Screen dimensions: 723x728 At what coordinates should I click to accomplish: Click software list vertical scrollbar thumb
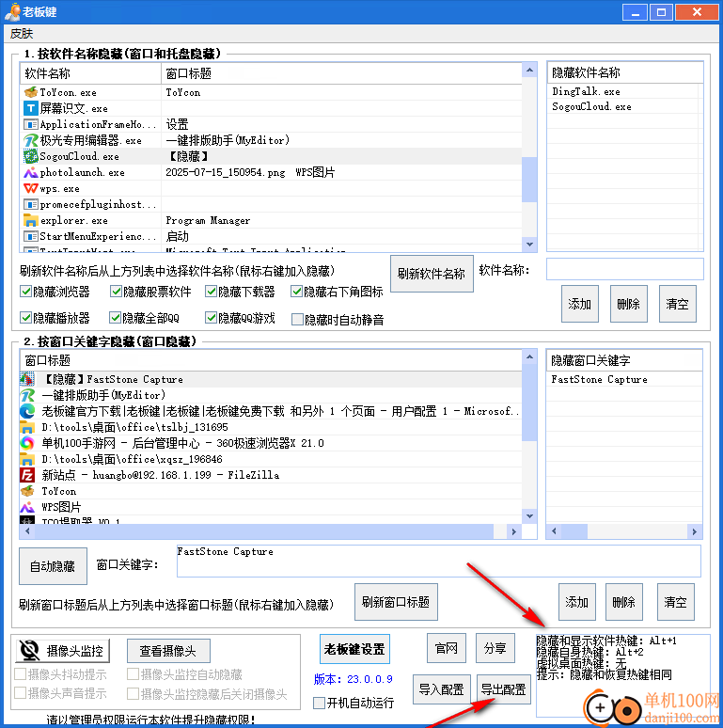[529, 180]
